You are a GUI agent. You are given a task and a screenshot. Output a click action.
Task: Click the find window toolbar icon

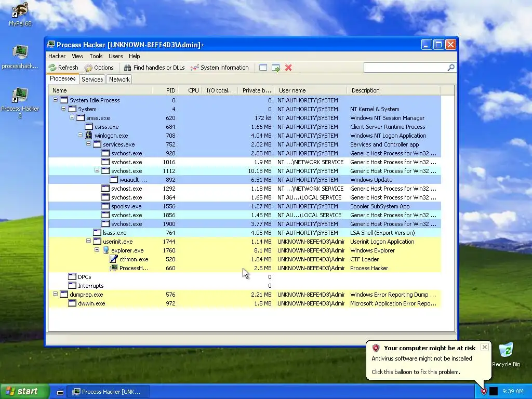[263, 68]
